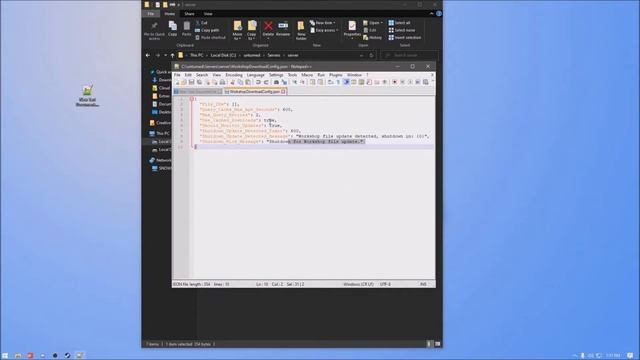Click the Explorer search box
This screenshot has width=640, height=360.
409,56
